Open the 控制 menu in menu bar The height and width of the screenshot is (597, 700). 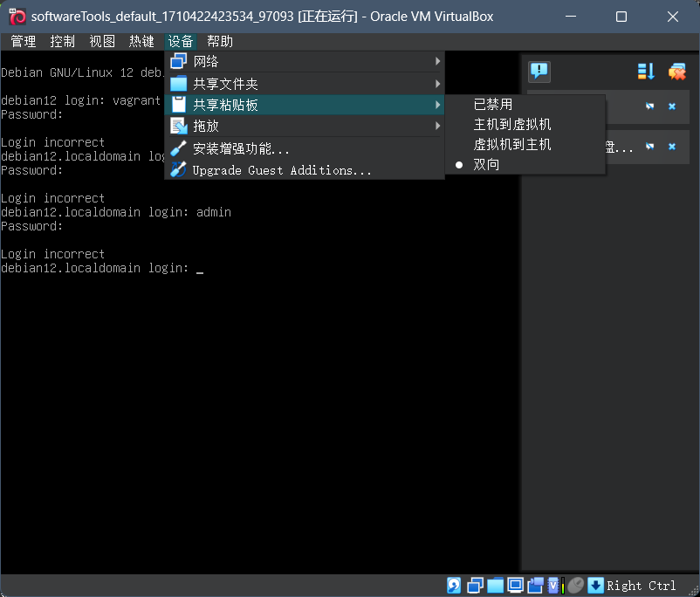(x=62, y=41)
